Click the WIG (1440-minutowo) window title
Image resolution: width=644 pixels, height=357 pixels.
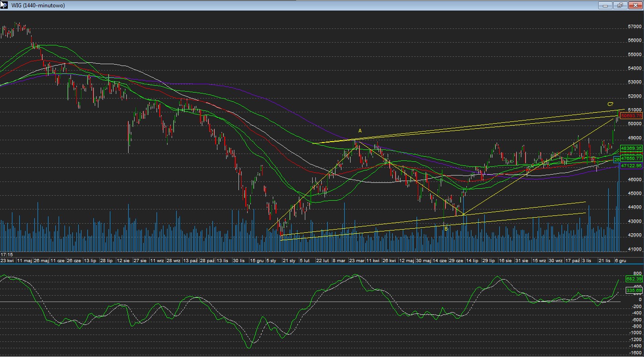pos(38,5)
